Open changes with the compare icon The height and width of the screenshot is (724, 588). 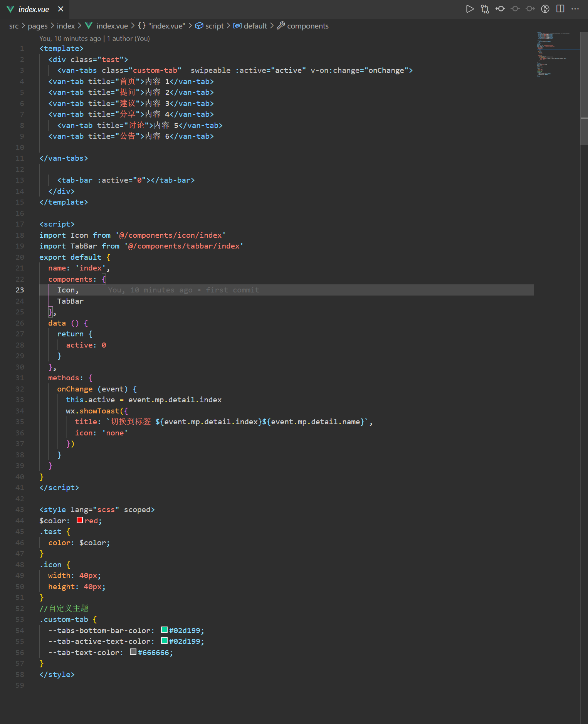(x=485, y=9)
